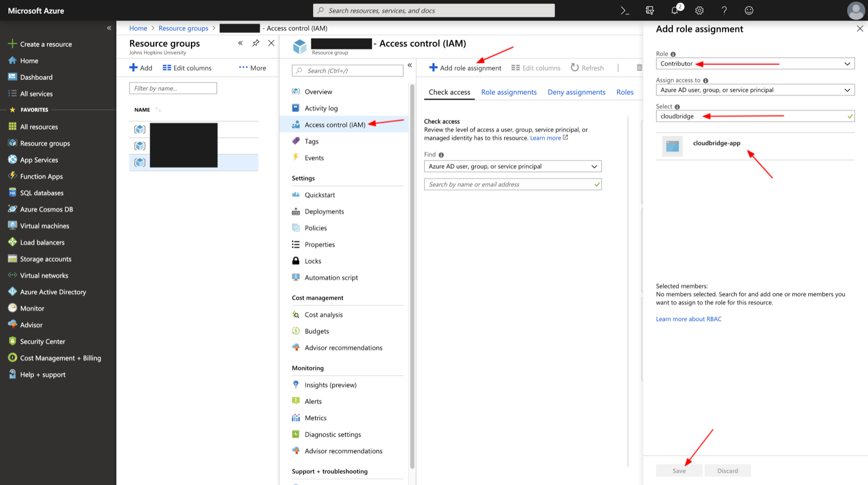868x485 pixels.
Task: Open Security Center shield icon
Action: tap(12, 341)
